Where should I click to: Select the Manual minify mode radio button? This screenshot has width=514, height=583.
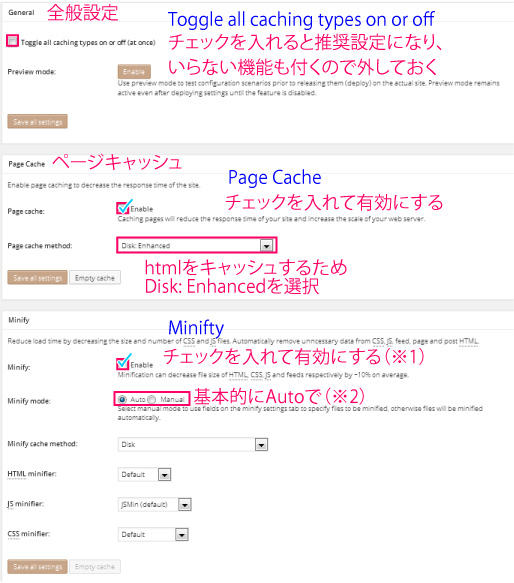(x=152, y=399)
